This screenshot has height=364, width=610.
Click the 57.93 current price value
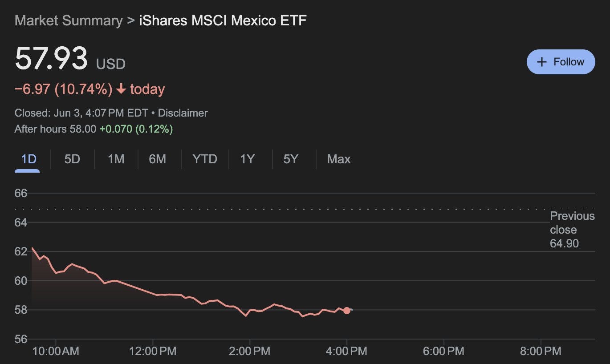pyautogui.click(x=51, y=59)
